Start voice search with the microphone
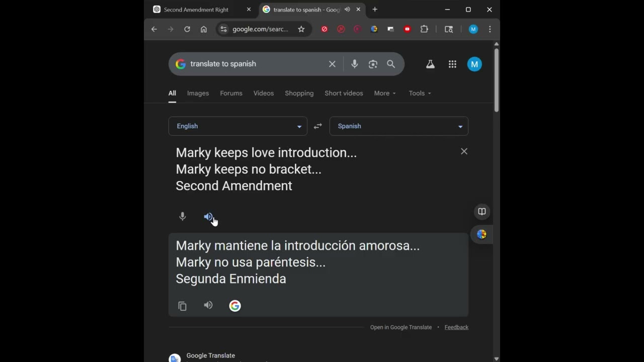Screen dimensions: 644x362 (x=355, y=64)
